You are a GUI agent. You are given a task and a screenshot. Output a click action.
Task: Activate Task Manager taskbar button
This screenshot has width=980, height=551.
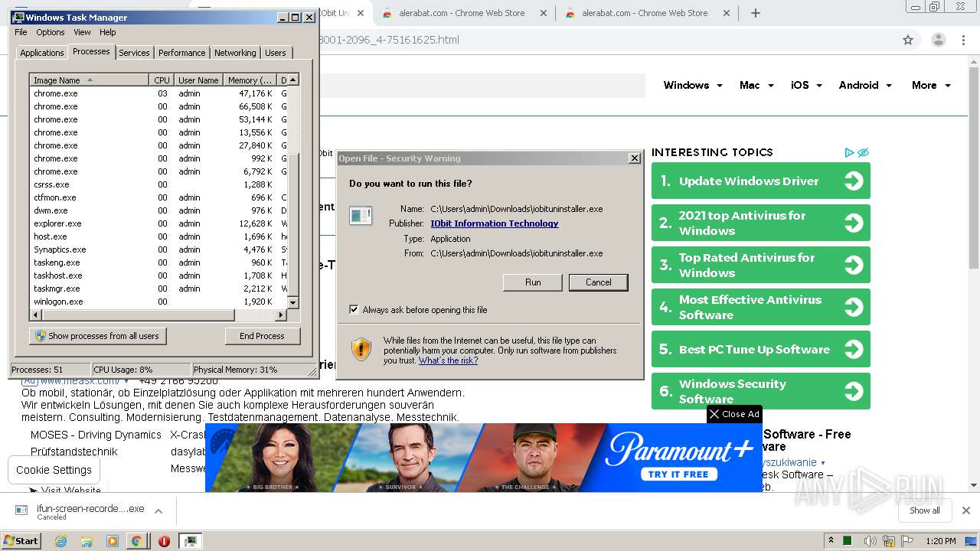pyautogui.click(x=190, y=541)
